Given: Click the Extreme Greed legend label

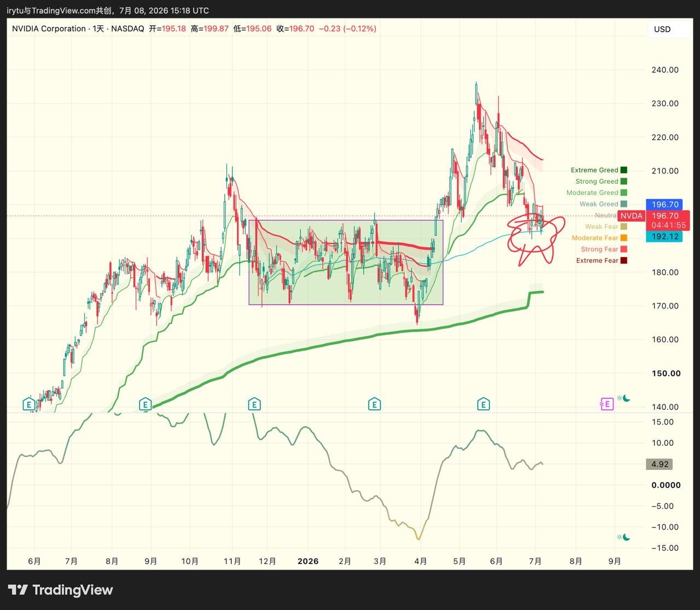Looking at the screenshot, I should (x=594, y=170).
